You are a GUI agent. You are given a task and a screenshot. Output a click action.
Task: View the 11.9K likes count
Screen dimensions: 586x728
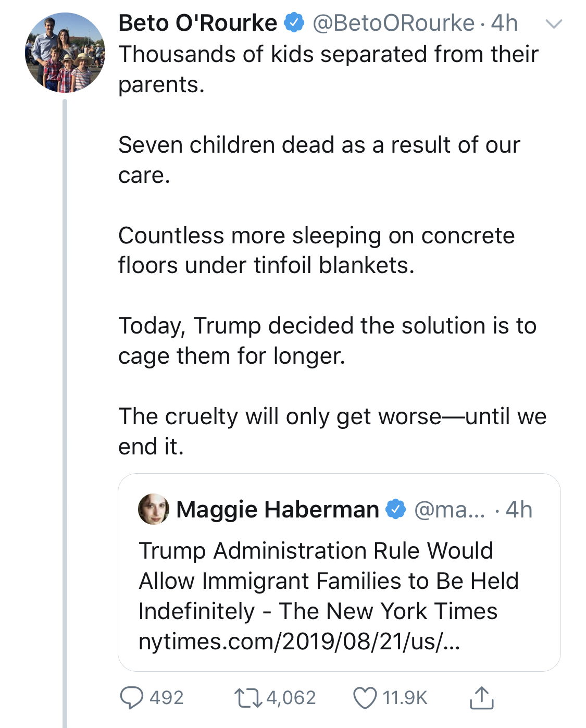tap(405, 698)
